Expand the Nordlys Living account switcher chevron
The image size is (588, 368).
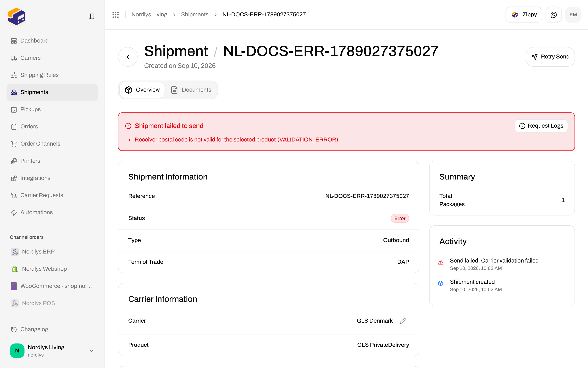(91, 351)
